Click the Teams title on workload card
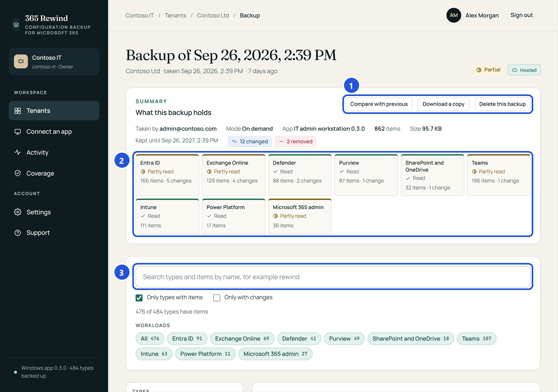The height and width of the screenshot is (392, 558). coord(479,163)
